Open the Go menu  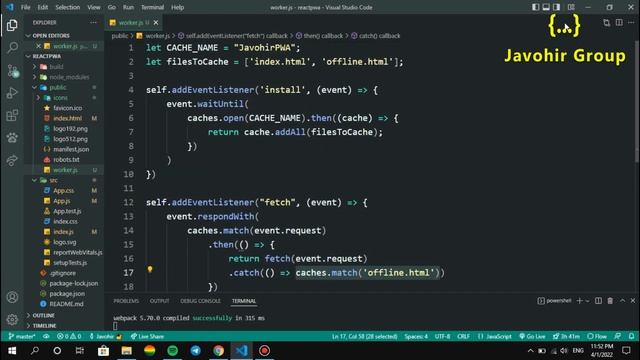(x=112, y=7)
